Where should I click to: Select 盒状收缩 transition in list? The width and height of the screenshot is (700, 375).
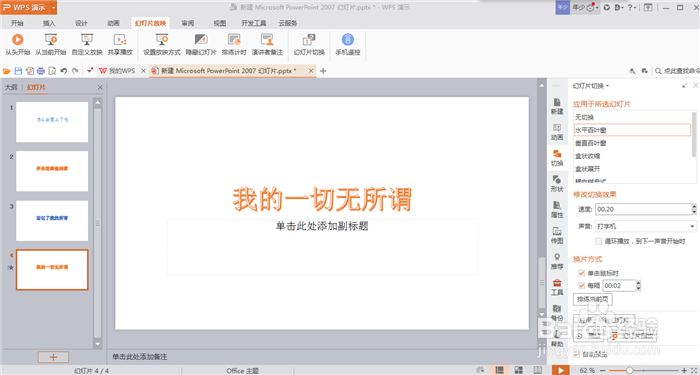[633, 156]
